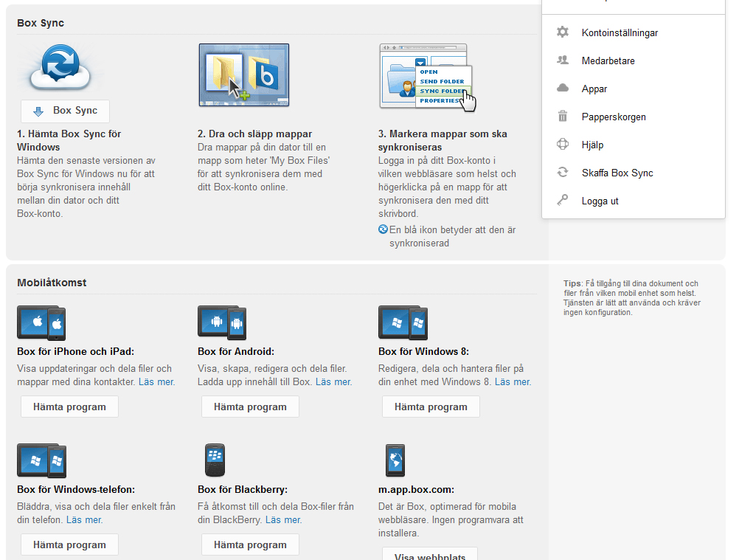Select Logga ut to sign out

point(600,201)
